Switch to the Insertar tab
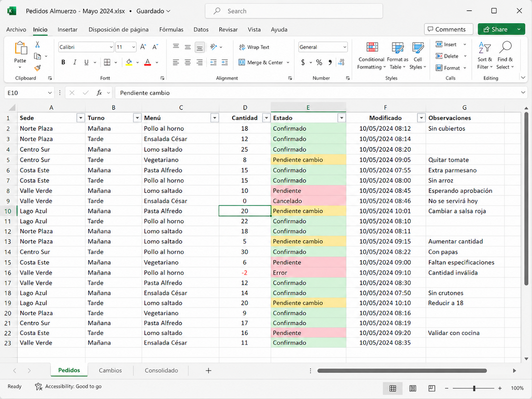The height and width of the screenshot is (399, 532). pos(67,29)
